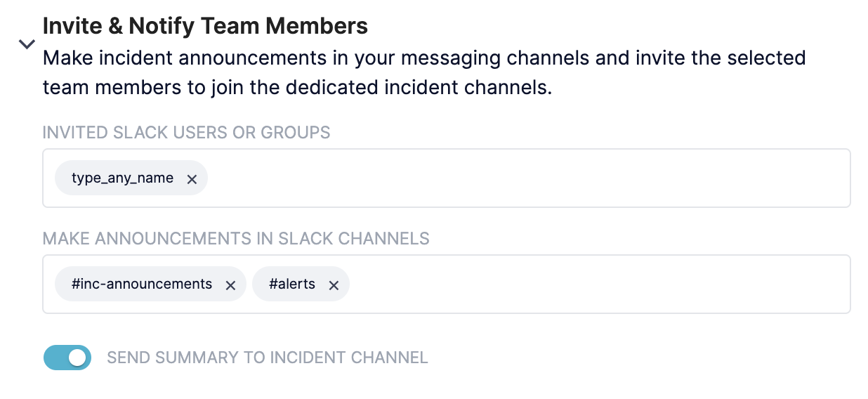Image resolution: width=868 pixels, height=399 pixels.
Task: Click the left teal track of the summary switch
Action: coord(55,358)
